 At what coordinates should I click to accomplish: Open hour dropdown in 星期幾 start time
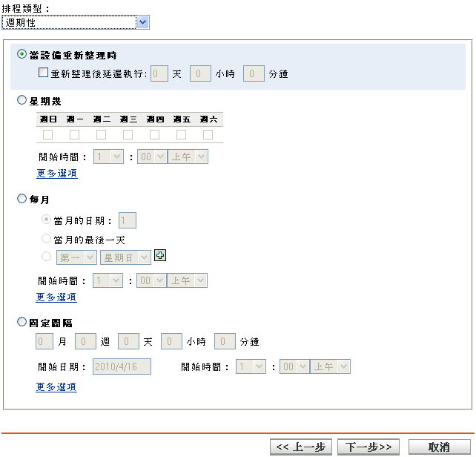109,157
